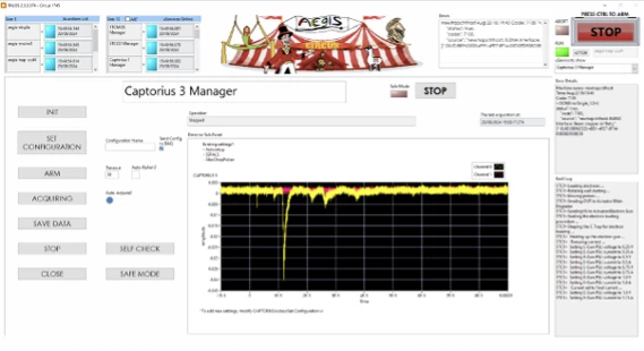
Task: Toggle the blue Auto Acquire round switch
Action: (x=110, y=200)
